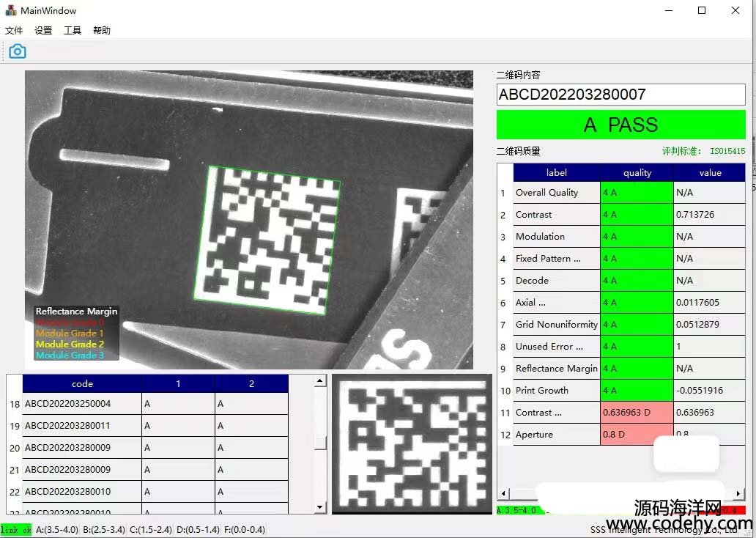Select the Modulation row label

(540, 237)
